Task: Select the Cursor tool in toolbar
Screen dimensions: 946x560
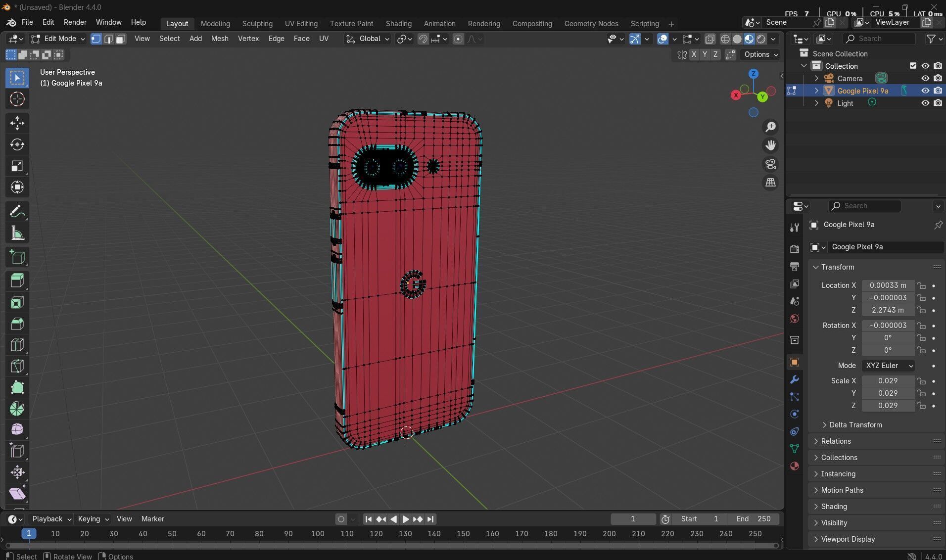Action: coord(17,99)
